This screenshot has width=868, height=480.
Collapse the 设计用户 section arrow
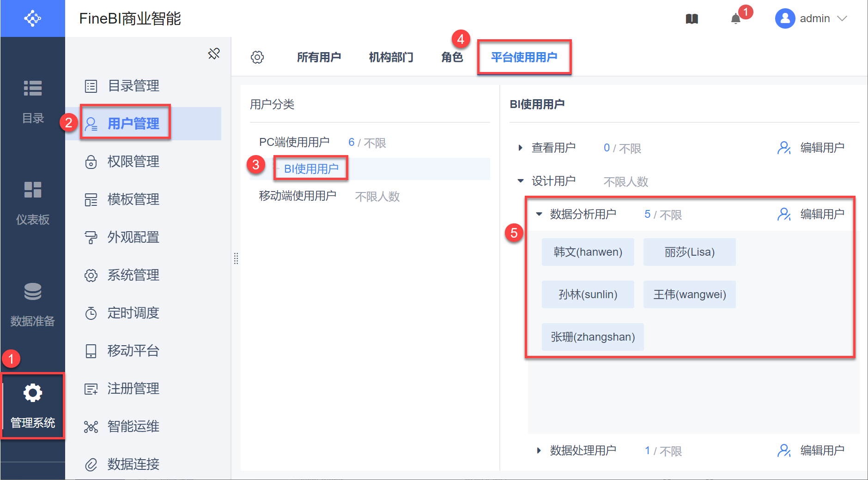tap(521, 181)
